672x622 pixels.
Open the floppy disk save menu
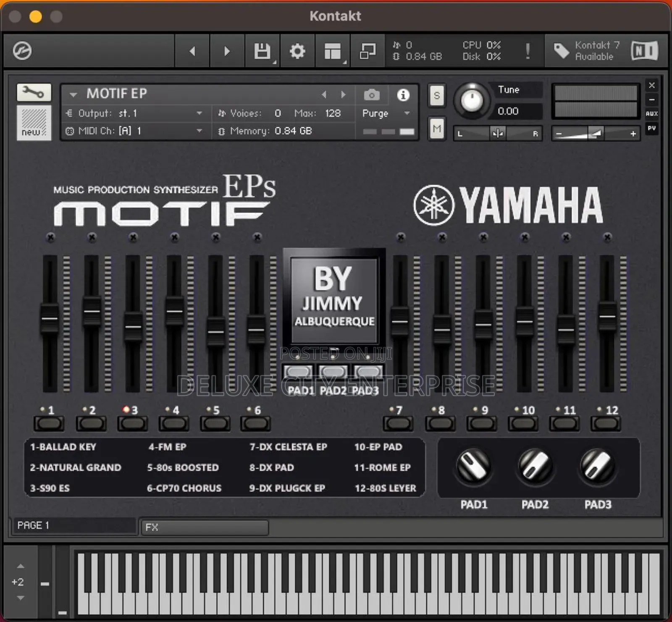(263, 51)
